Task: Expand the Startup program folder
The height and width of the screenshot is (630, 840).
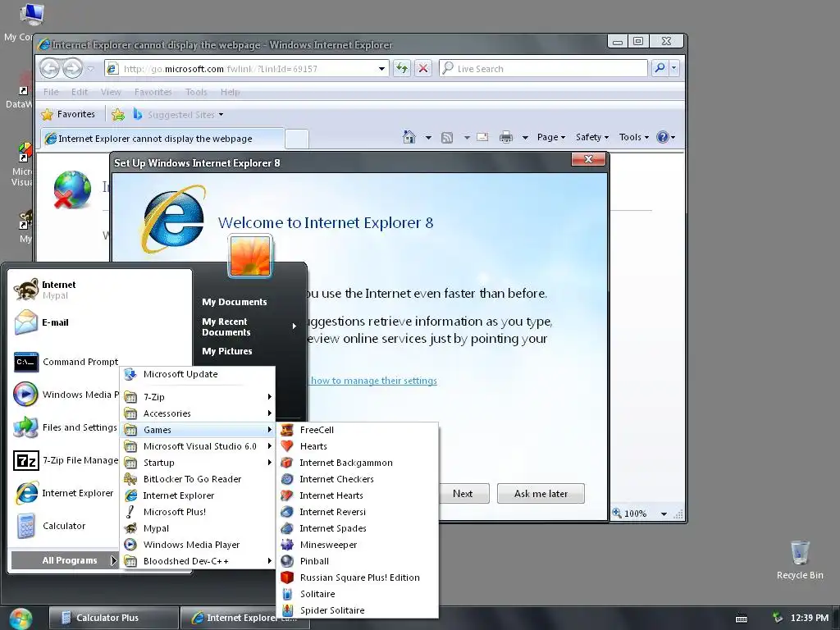Action: coord(197,463)
